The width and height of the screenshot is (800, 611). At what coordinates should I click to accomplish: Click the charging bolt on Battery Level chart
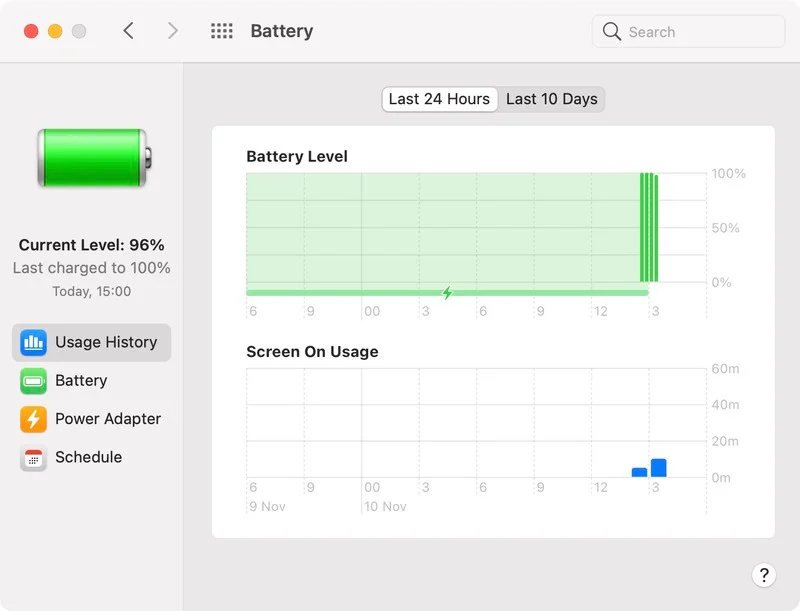[447, 293]
